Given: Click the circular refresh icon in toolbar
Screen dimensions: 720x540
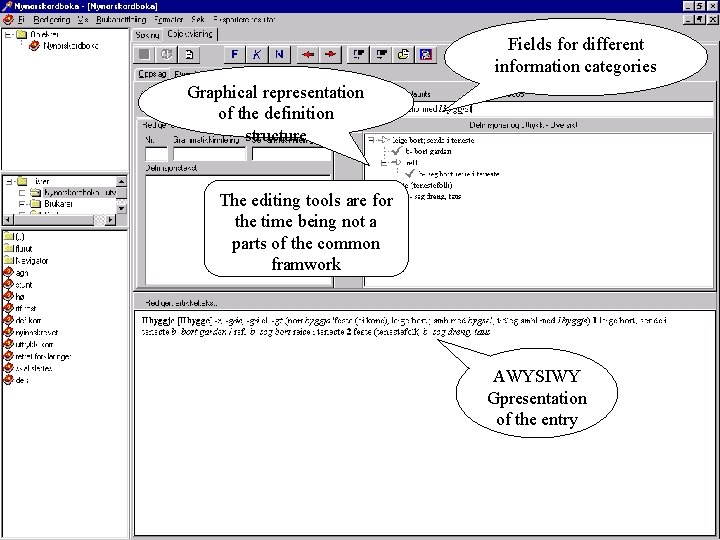Looking at the screenshot, I should coord(166,54).
